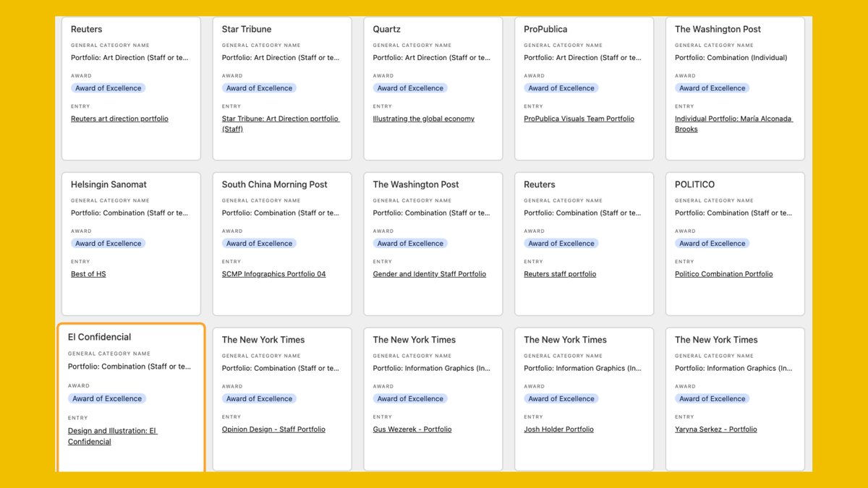Open the Josh Holder Portfolio link

pos(558,429)
